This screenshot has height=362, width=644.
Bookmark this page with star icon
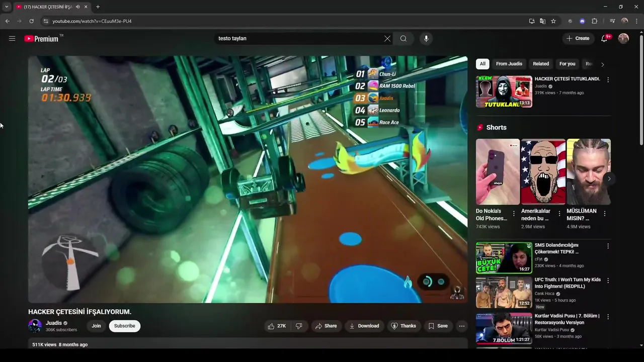coord(553,21)
